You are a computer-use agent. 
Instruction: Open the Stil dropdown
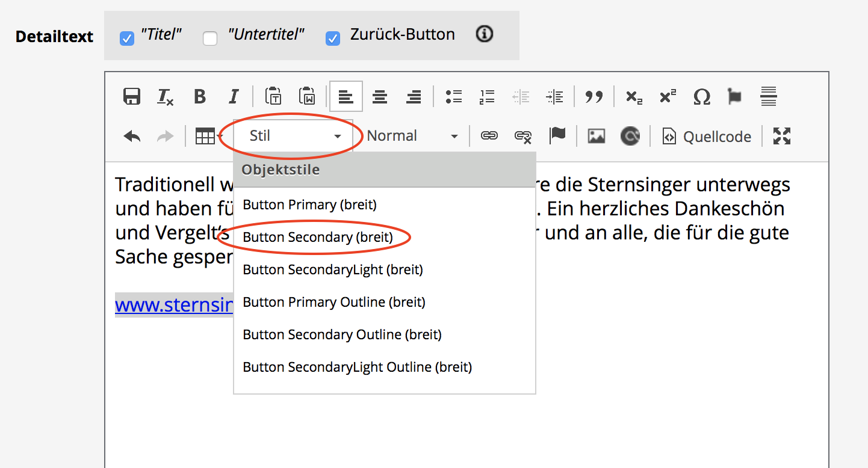[x=293, y=137]
